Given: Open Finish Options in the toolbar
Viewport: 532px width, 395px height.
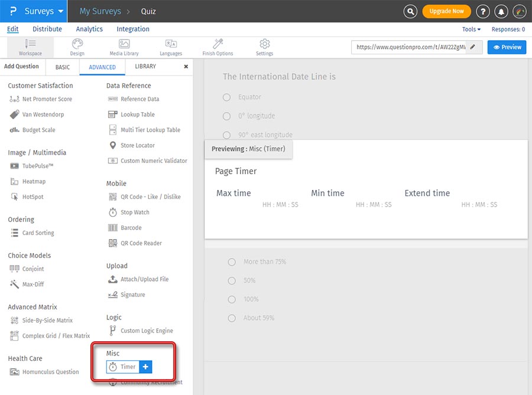Looking at the screenshot, I should [x=218, y=47].
